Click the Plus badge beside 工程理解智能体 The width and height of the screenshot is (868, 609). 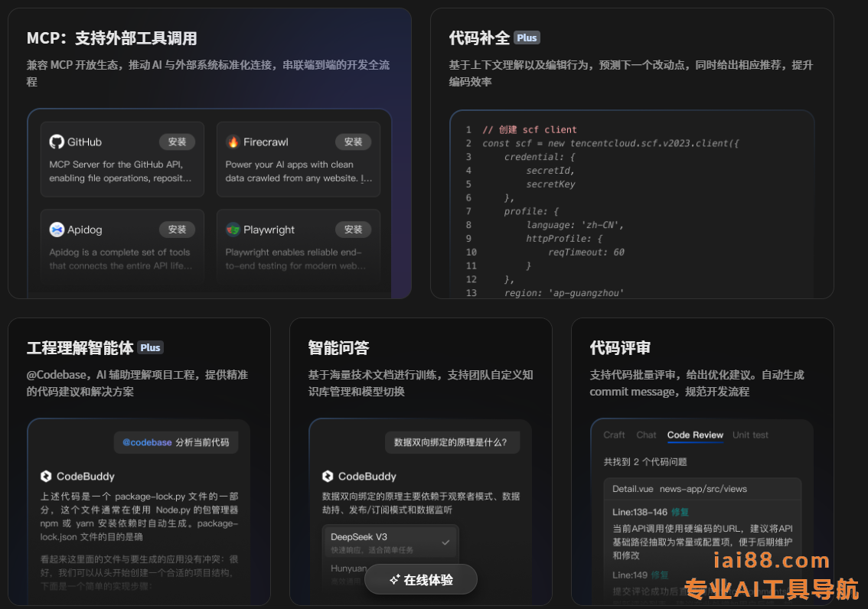[x=150, y=347]
